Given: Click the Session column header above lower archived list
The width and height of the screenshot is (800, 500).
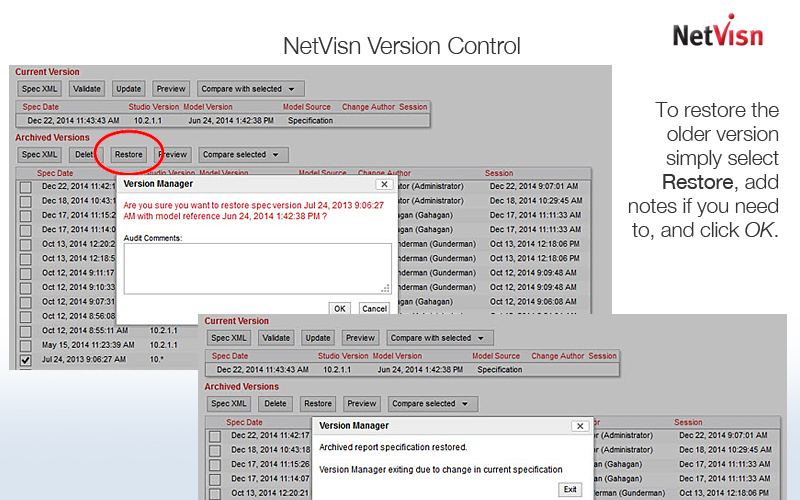Looking at the screenshot, I should pyautogui.click(x=688, y=422).
